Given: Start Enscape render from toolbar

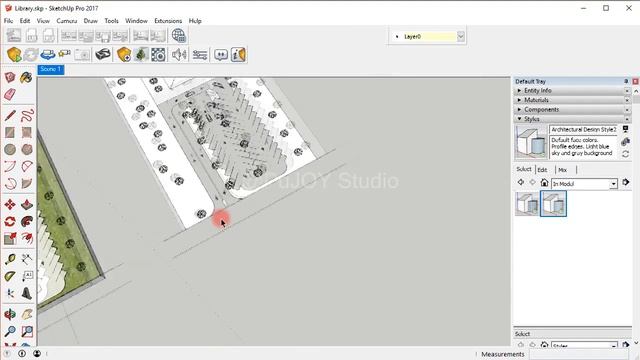Looking at the screenshot, I should coord(13,54).
